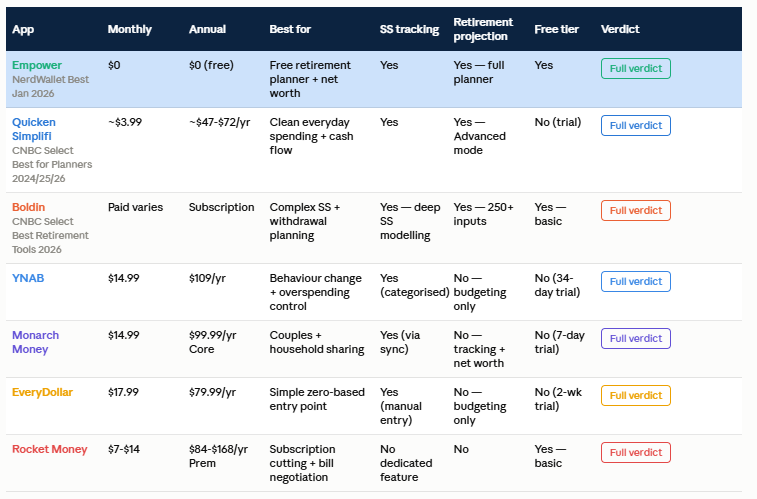Open Quicken Simplifi's Full verdict button

click(635, 125)
